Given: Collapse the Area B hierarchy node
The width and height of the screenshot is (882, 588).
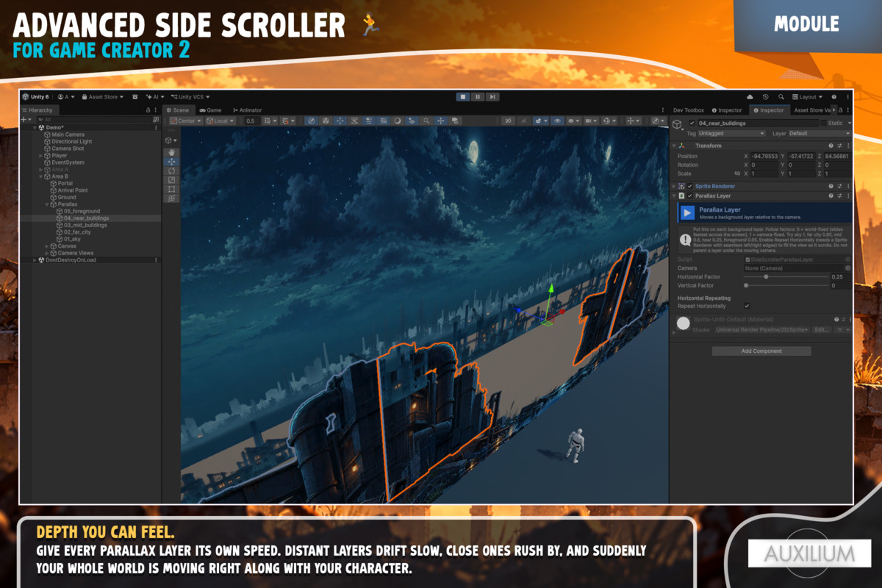Looking at the screenshot, I should click(x=41, y=176).
